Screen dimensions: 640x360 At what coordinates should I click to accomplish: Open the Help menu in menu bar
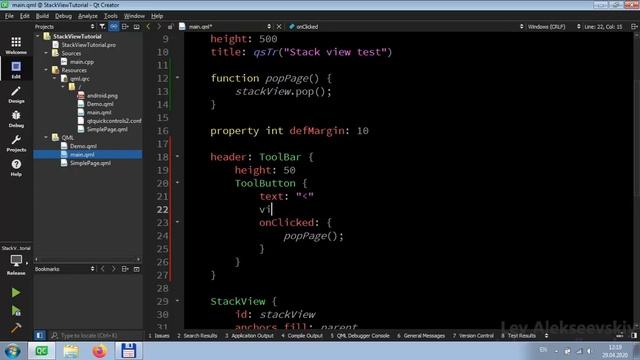click(x=157, y=16)
